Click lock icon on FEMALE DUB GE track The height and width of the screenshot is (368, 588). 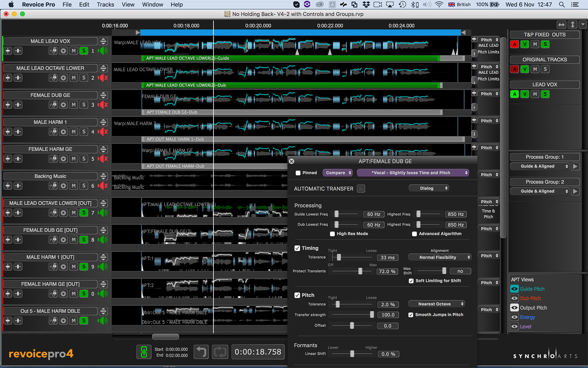pyautogui.click(x=53, y=105)
